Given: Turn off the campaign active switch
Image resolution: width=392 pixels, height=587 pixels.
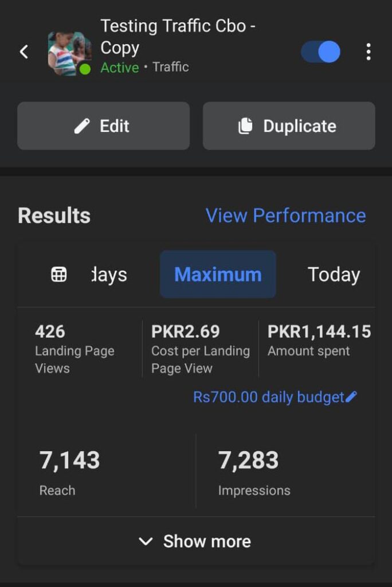Looking at the screenshot, I should pyautogui.click(x=321, y=52).
